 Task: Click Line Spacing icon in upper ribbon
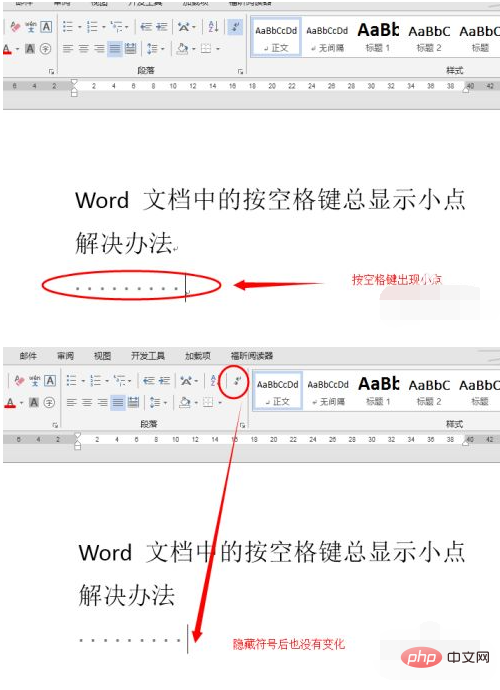tap(152, 48)
